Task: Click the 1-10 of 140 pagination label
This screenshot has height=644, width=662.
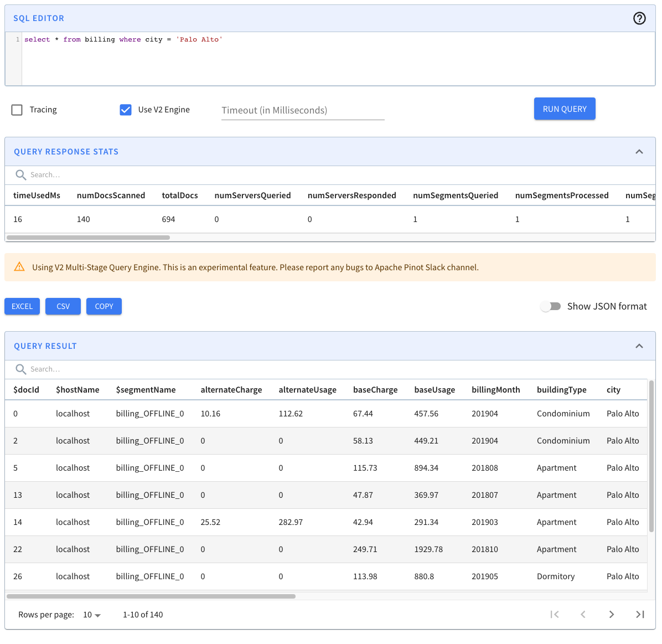Action: tap(143, 615)
